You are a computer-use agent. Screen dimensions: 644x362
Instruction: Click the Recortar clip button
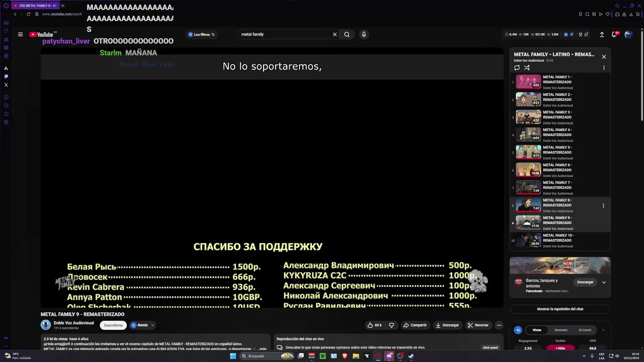pyautogui.click(x=478, y=325)
